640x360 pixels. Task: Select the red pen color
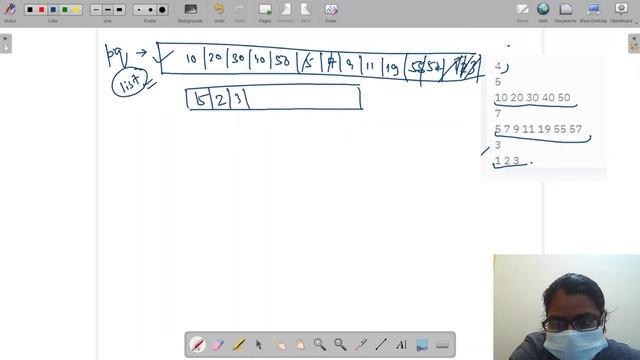tap(41, 10)
